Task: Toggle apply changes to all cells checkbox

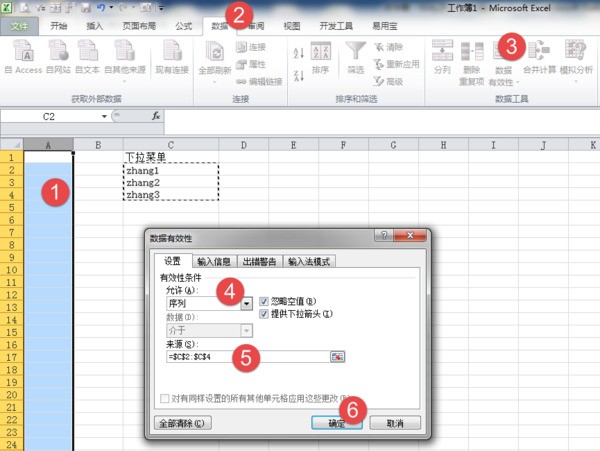Action: pyautogui.click(x=165, y=399)
